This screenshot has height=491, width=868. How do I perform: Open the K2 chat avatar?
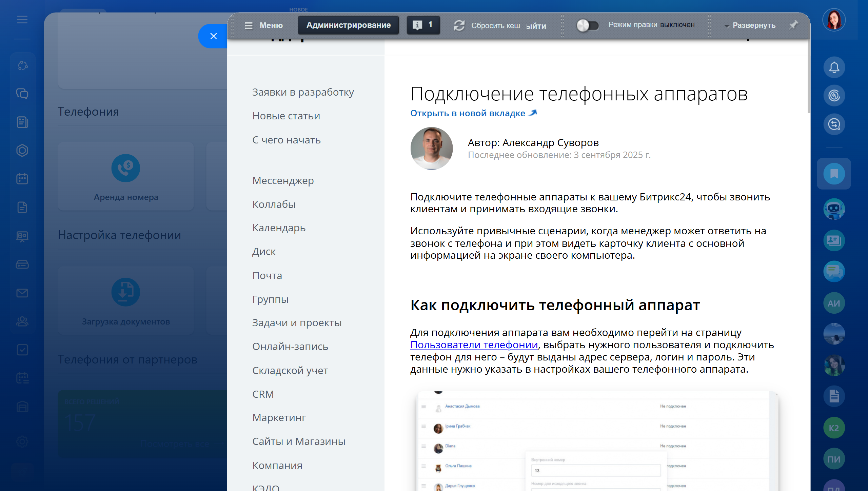coord(834,428)
